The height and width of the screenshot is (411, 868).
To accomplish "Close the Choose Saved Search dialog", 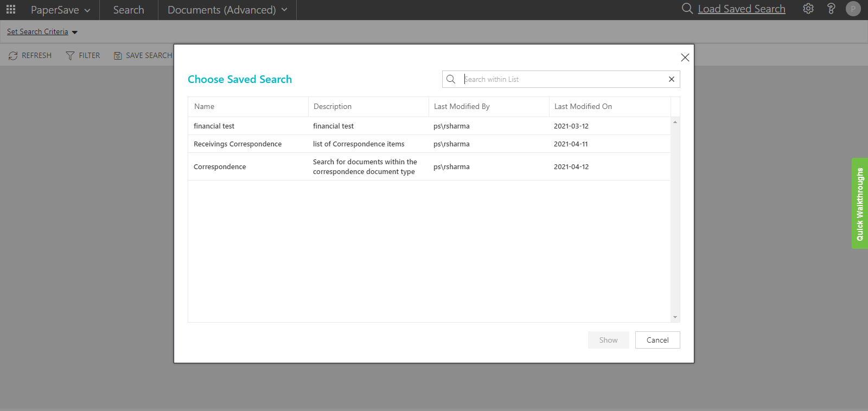I will (685, 57).
